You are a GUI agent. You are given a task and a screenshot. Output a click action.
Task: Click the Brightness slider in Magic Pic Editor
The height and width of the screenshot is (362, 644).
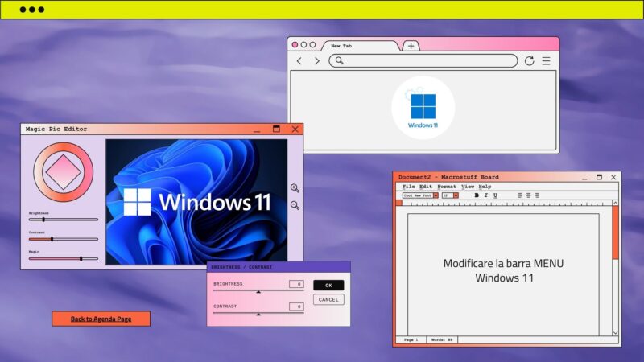point(64,220)
